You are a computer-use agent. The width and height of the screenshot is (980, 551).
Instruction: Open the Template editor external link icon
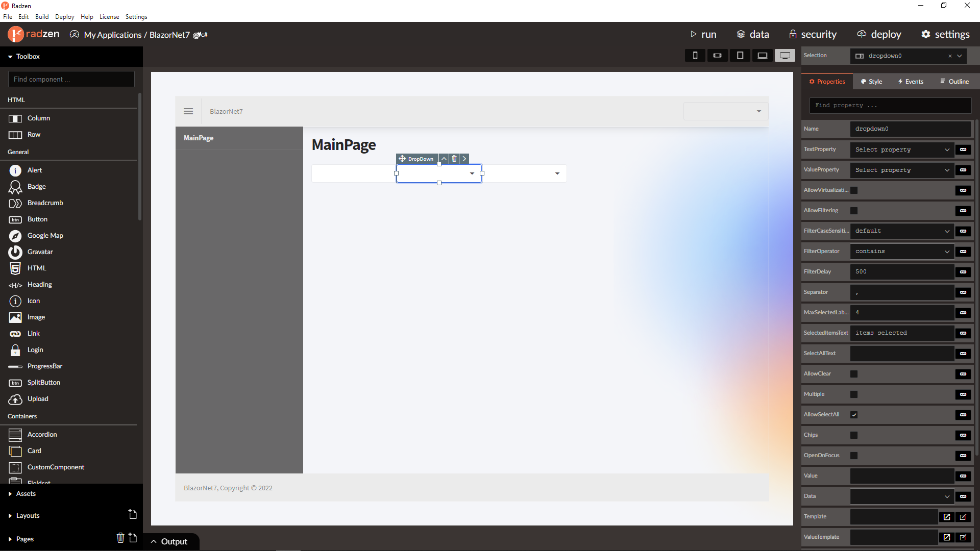(947, 516)
